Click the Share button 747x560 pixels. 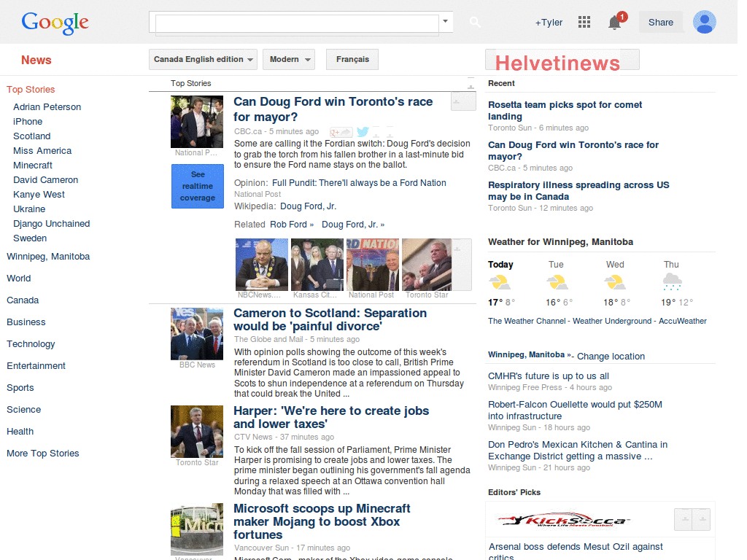[x=661, y=23]
